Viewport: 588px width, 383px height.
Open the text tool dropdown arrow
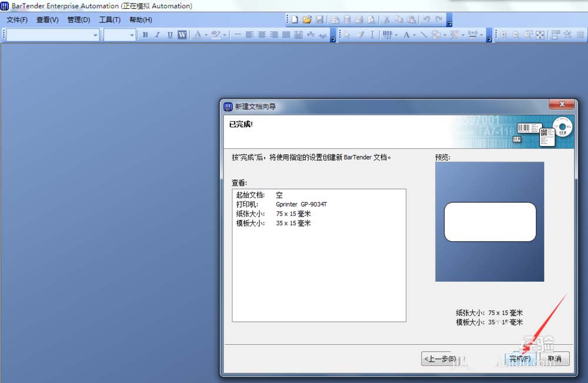pyautogui.click(x=415, y=35)
